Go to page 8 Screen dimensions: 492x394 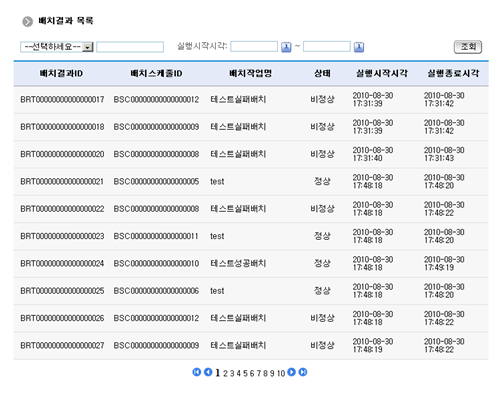click(x=265, y=373)
